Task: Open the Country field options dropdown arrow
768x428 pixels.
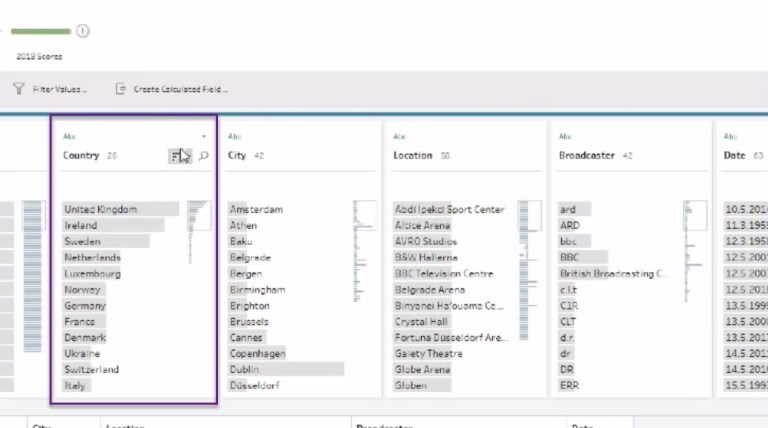Action: [x=203, y=136]
